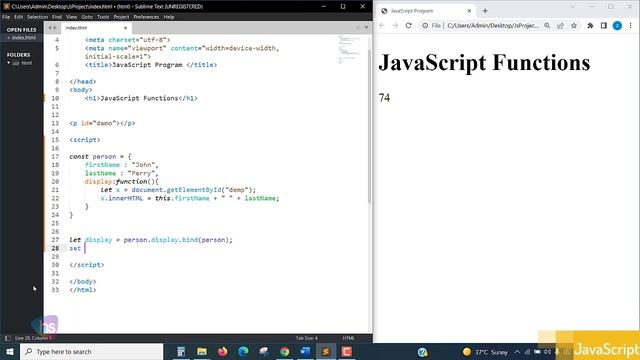Open the 37°C Sunny weather widget
This screenshot has width=640, height=360.
[485, 352]
